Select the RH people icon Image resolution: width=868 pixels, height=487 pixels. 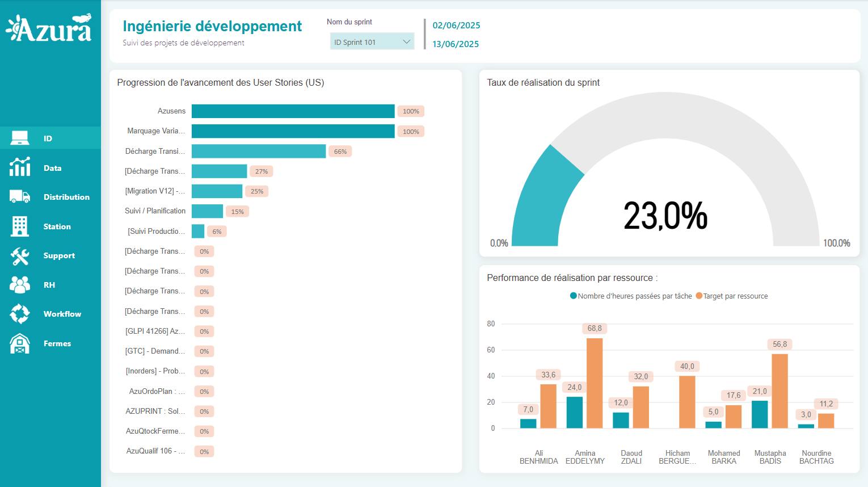point(20,285)
